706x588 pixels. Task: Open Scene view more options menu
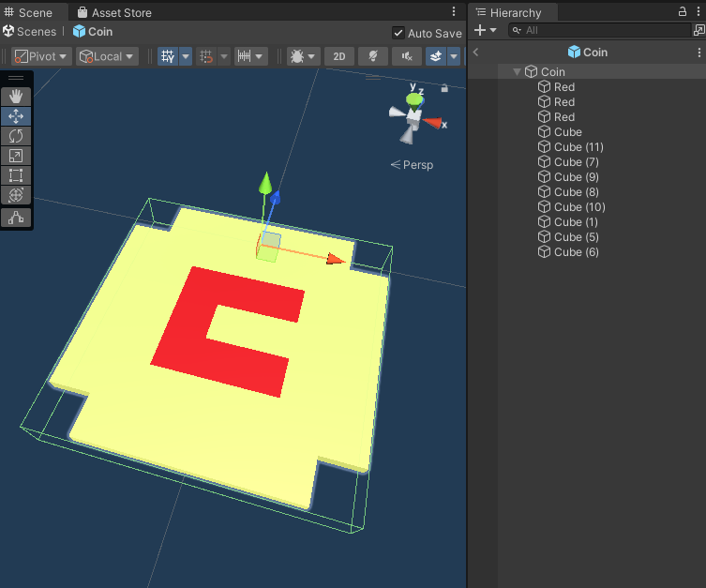(454, 11)
